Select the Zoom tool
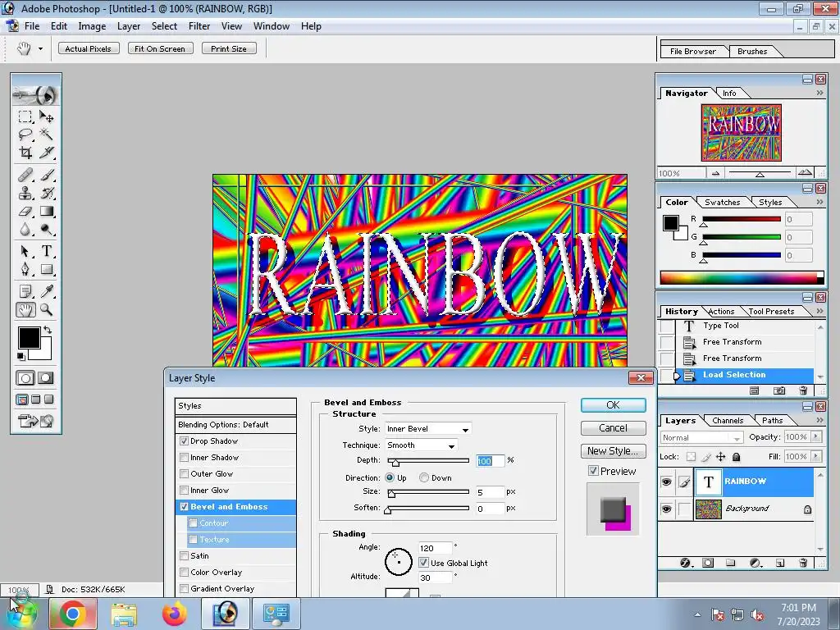 coord(47,309)
